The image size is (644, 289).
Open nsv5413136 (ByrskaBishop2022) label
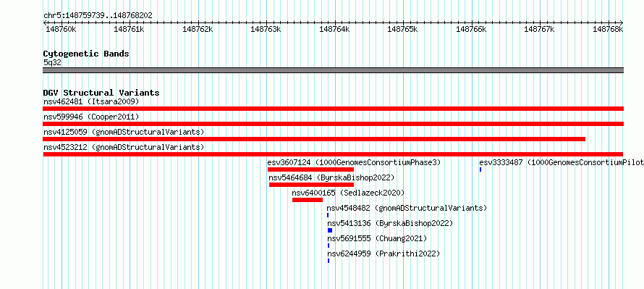pos(390,223)
